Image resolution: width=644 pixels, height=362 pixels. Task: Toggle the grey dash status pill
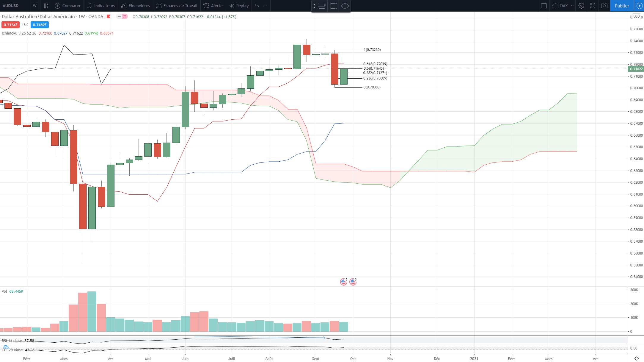tap(119, 16)
